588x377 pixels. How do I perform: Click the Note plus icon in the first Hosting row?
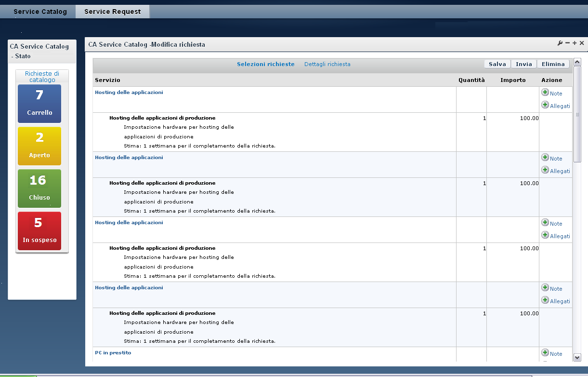click(545, 92)
